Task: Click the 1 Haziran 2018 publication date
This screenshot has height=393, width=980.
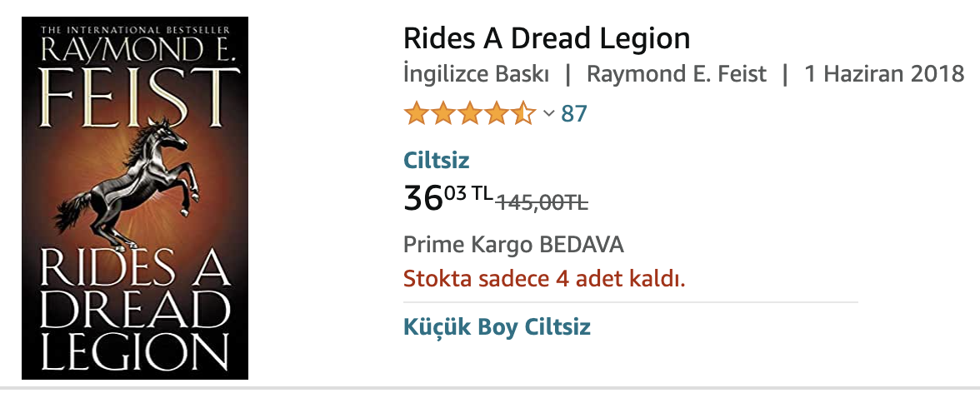Action: pyautogui.click(x=884, y=73)
